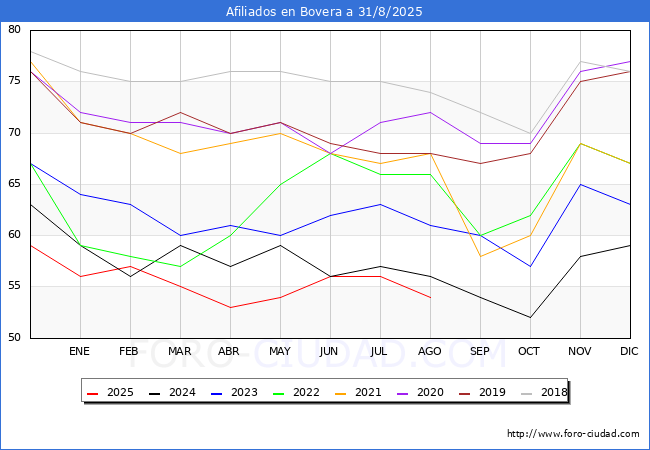Screen dimensions: 650x450
Task: Click the y-axis value 80
Action: (15, 29)
